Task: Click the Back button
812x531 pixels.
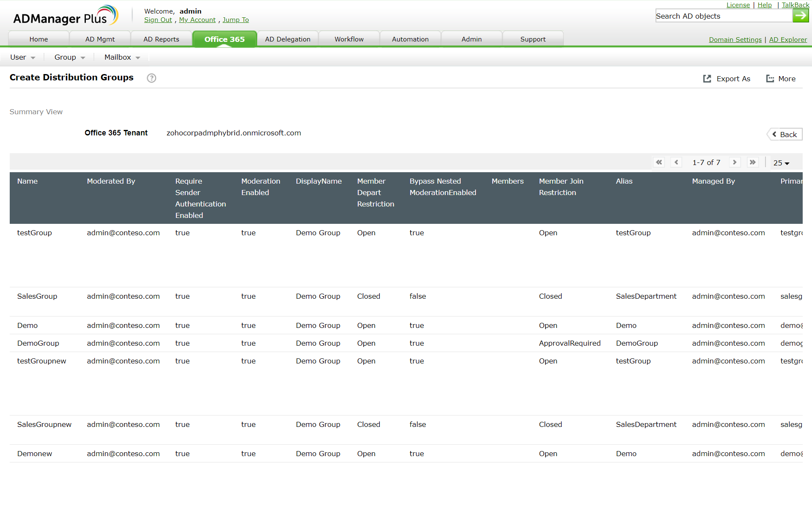Action: pos(785,135)
